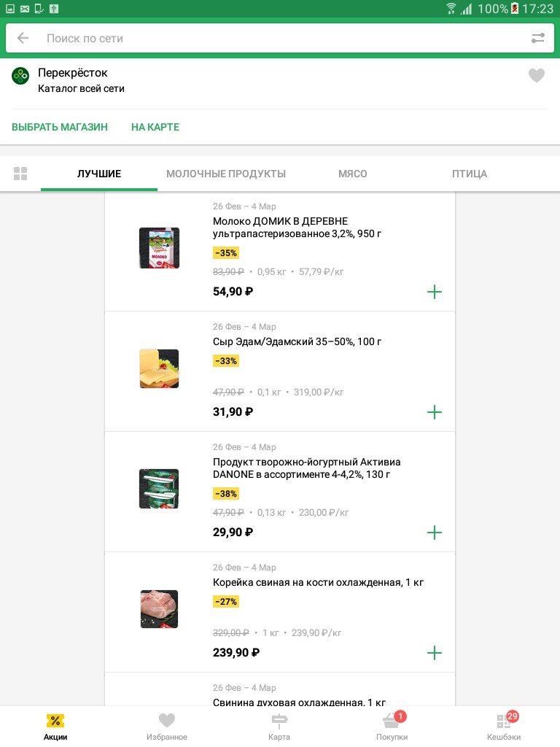
Task: Add Perekrestok to favorites with heart
Action: [x=536, y=75]
